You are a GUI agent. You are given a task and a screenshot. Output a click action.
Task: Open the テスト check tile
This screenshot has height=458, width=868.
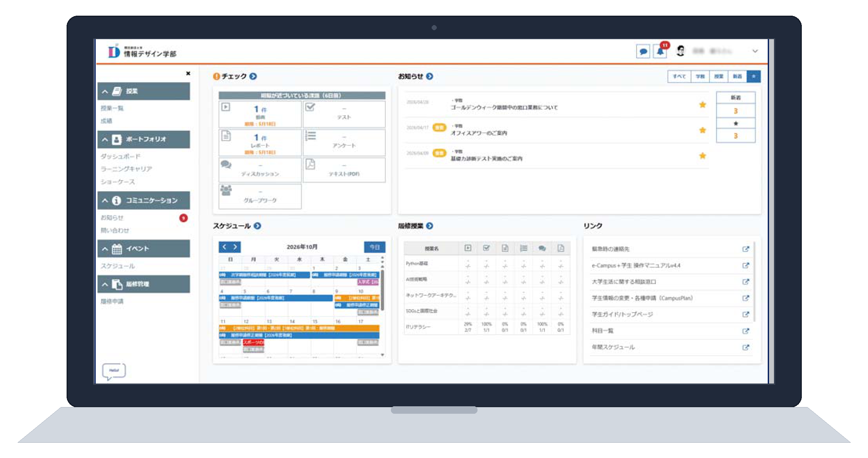[x=344, y=114]
